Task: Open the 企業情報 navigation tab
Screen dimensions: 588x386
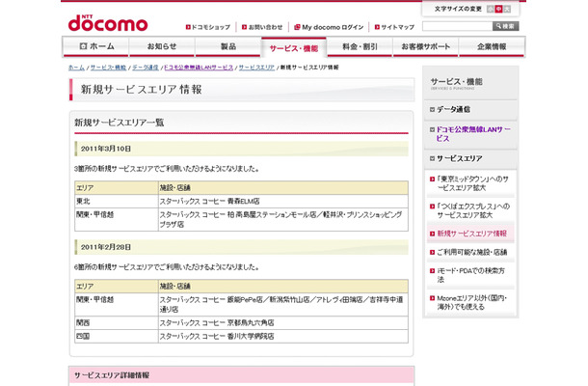Action: (x=492, y=46)
